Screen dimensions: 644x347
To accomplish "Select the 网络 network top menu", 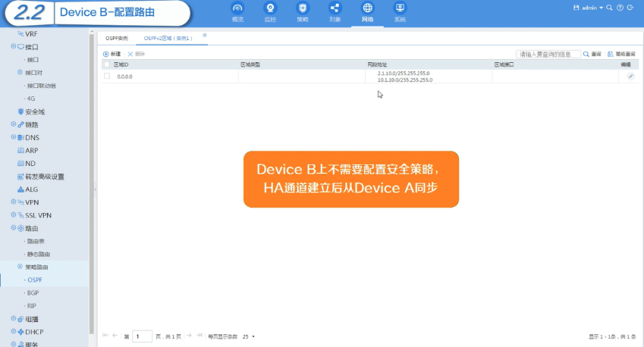I will coord(367,12).
